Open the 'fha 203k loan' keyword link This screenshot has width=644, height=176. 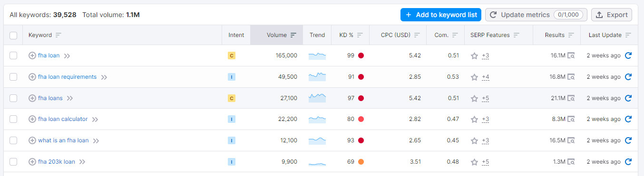tap(57, 162)
